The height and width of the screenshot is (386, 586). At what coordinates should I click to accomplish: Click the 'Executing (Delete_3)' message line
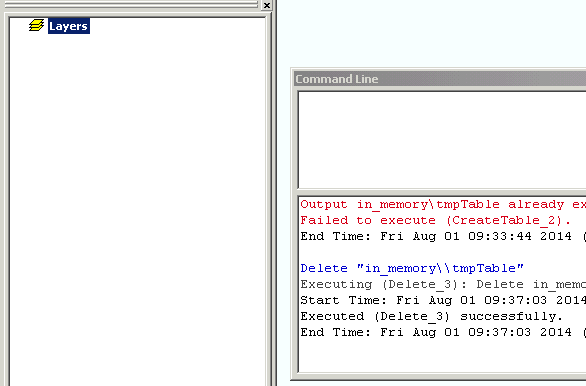click(x=443, y=284)
